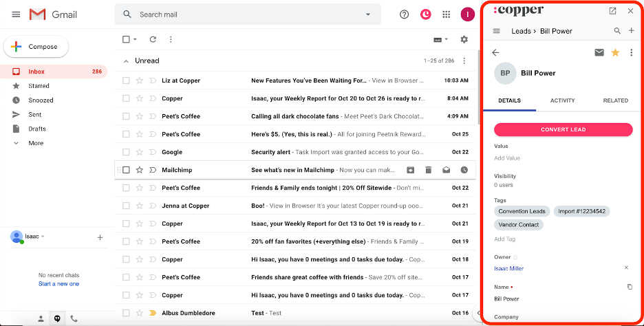Email Bill Power via envelope icon
Image resolution: width=644 pixels, height=326 pixels.
[599, 52]
